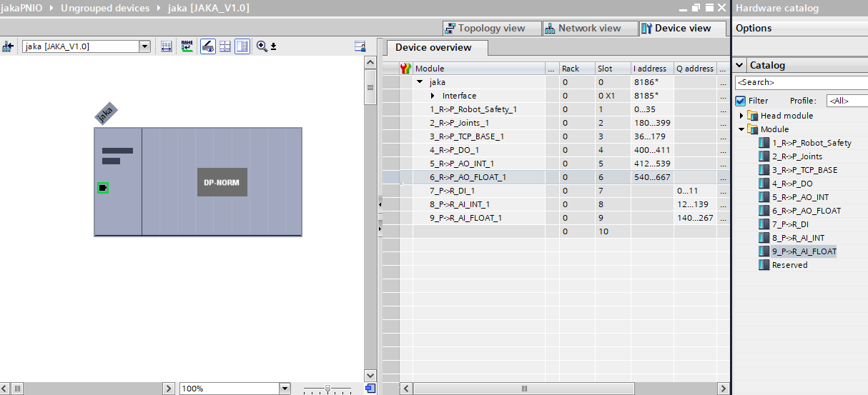Select the 7_P->R_DI_1 module row

coord(452,191)
